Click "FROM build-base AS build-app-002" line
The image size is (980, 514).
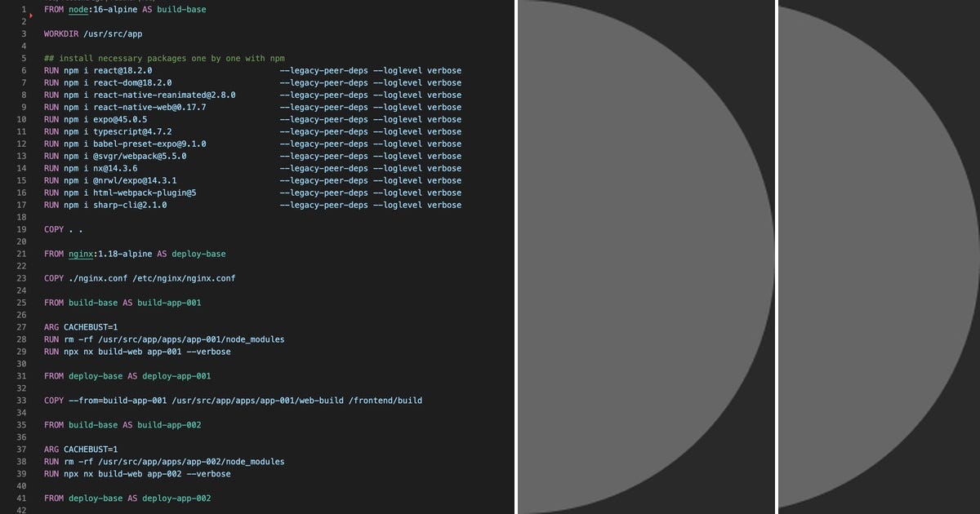click(122, 426)
